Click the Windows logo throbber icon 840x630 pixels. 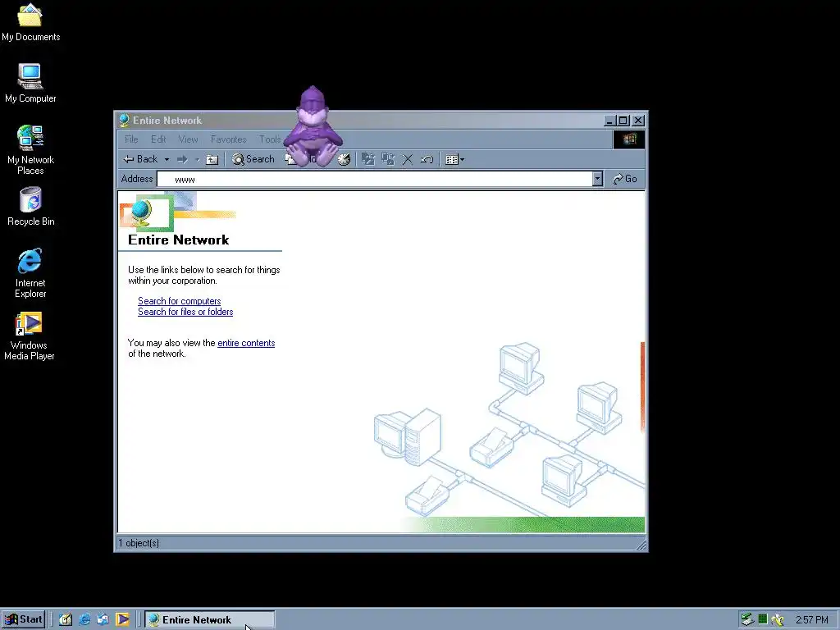coord(629,139)
